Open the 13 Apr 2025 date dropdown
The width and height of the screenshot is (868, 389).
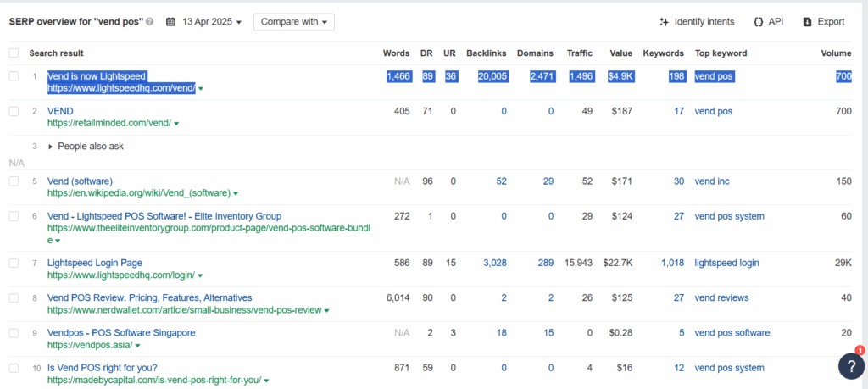coord(212,22)
